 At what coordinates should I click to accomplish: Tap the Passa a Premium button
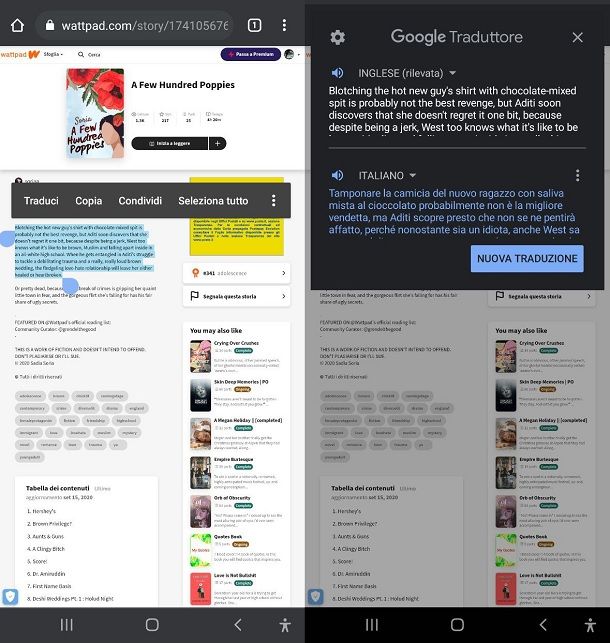tap(250, 54)
